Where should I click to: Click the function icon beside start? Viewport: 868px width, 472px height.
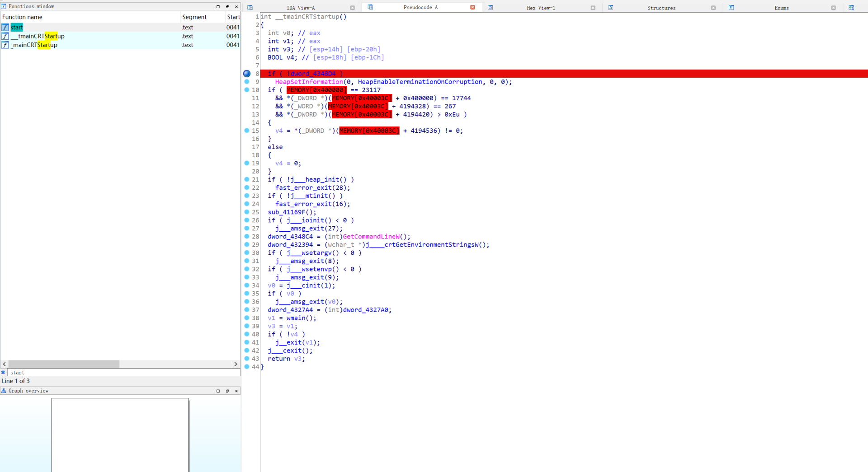(x=5, y=28)
